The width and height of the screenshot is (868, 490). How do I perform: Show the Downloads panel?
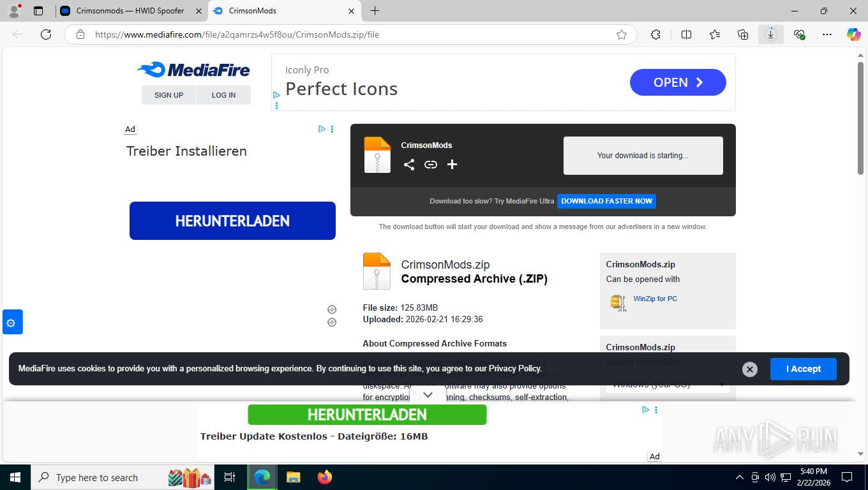(x=771, y=34)
